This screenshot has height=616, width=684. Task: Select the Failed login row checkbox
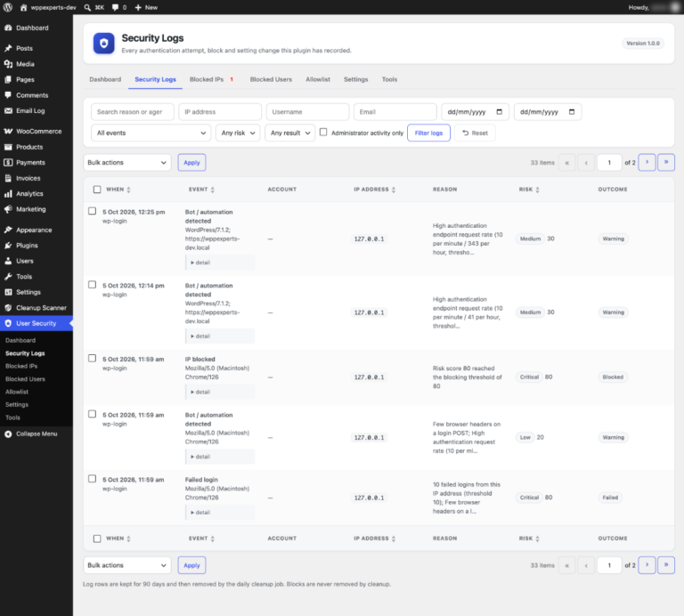click(x=92, y=479)
